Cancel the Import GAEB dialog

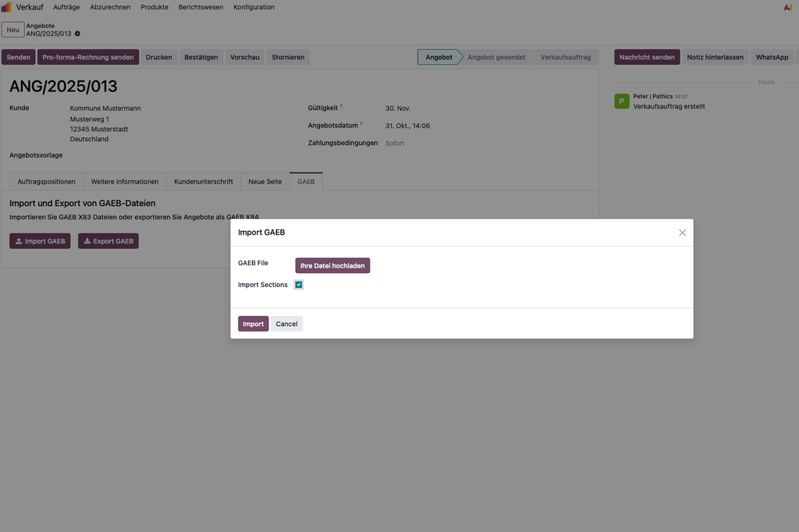click(x=286, y=324)
